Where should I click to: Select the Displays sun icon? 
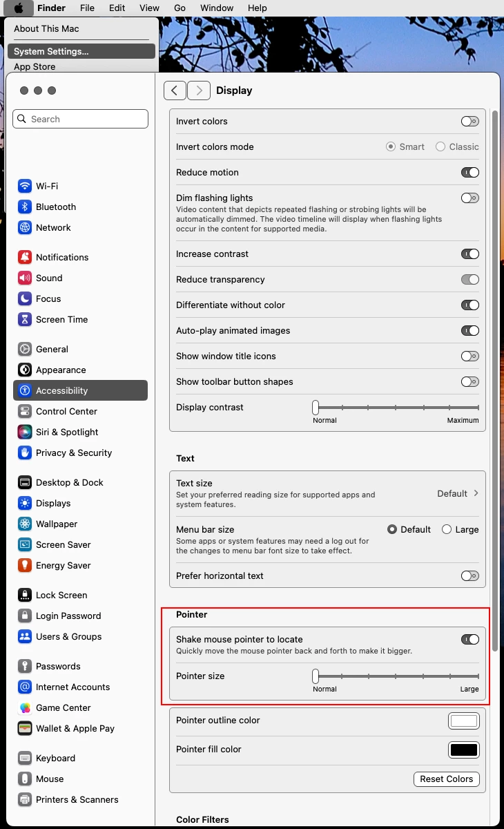pyautogui.click(x=25, y=503)
